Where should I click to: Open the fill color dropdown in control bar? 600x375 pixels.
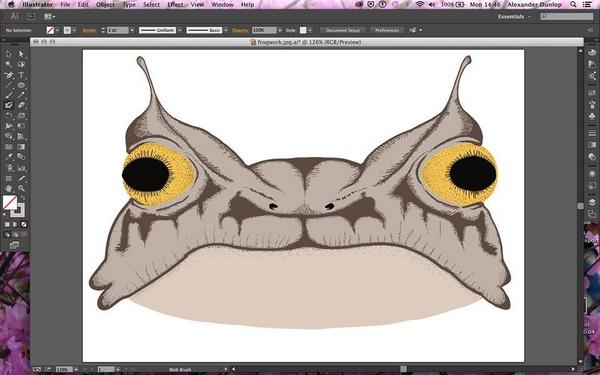point(57,30)
